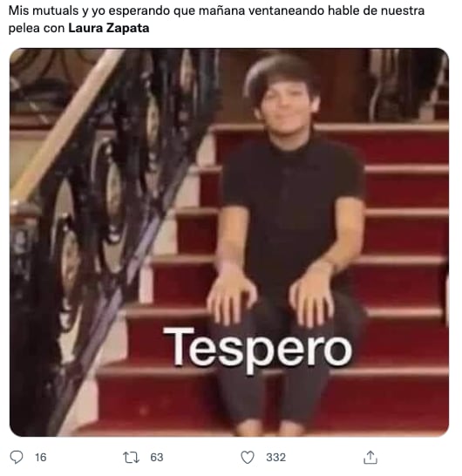
Task: Retweet this post using the arrows icon
Action: (x=131, y=457)
